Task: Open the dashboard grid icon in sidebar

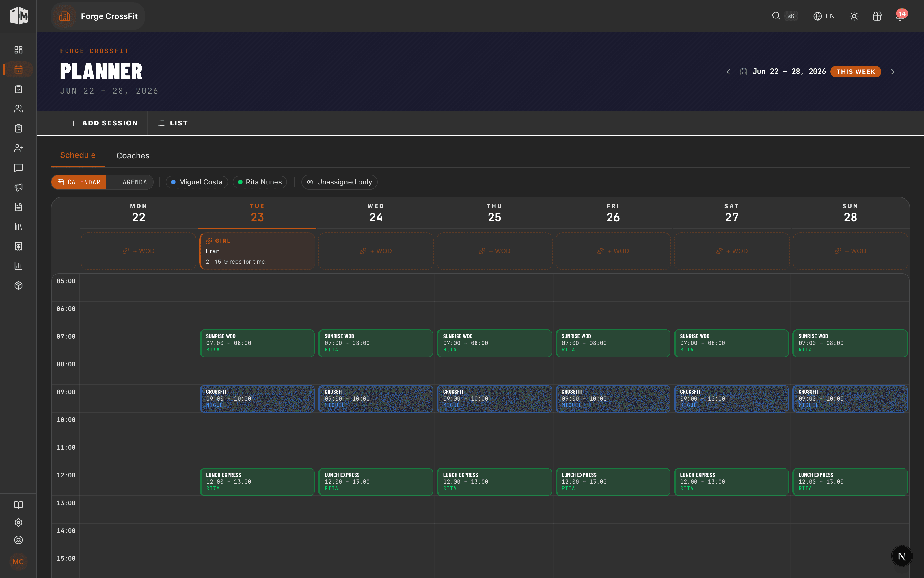Action: pos(18,50)
